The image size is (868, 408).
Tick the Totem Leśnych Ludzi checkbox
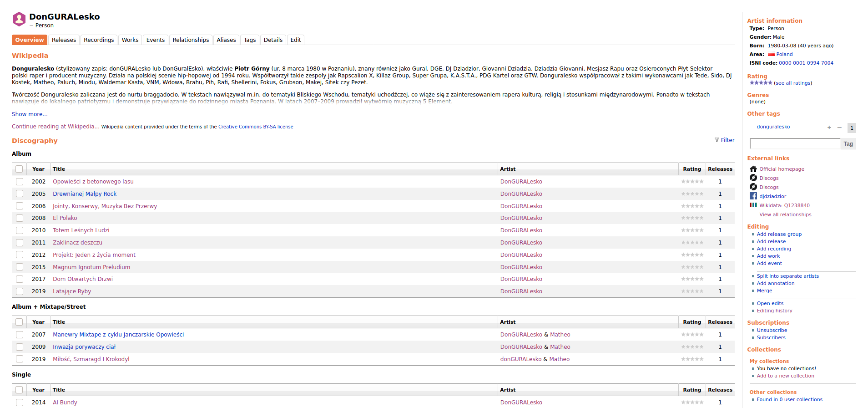point(20,230)
